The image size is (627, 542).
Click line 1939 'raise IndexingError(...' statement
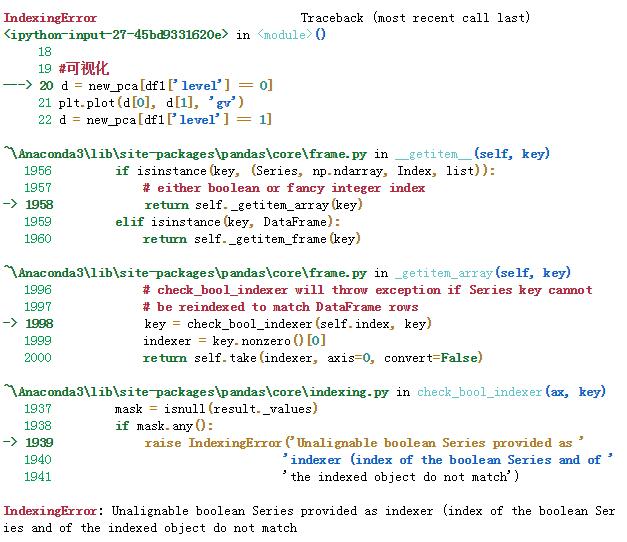point(364,443)
